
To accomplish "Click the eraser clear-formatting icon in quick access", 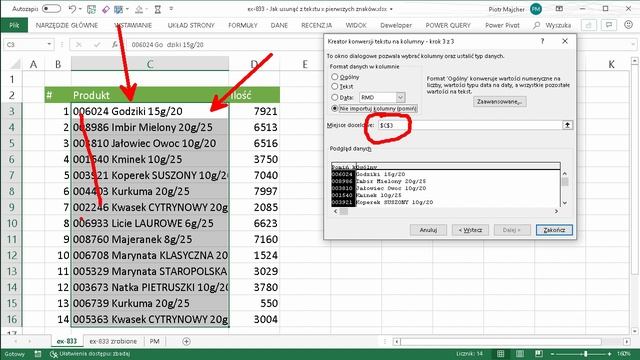I will 106,9.
